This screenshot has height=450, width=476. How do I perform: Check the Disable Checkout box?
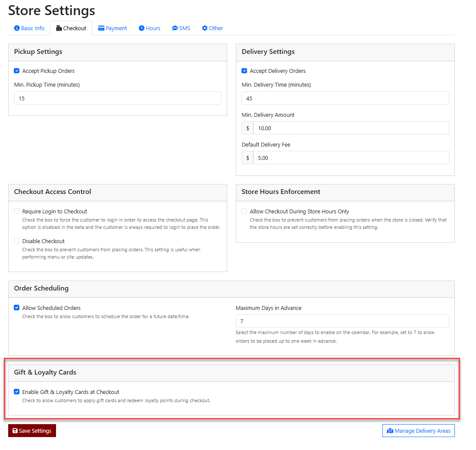tap(17, 241)
